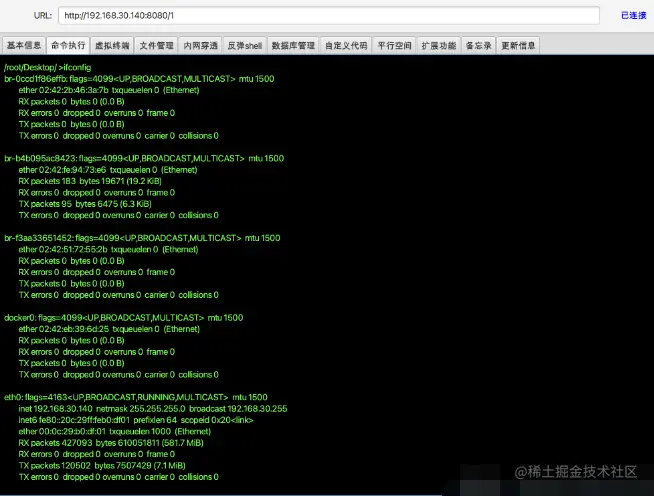Click the ether 02:42:51:72:55:2b line
Image resolution: width=654 pixels, height=496 pixels.
point(108,249)
